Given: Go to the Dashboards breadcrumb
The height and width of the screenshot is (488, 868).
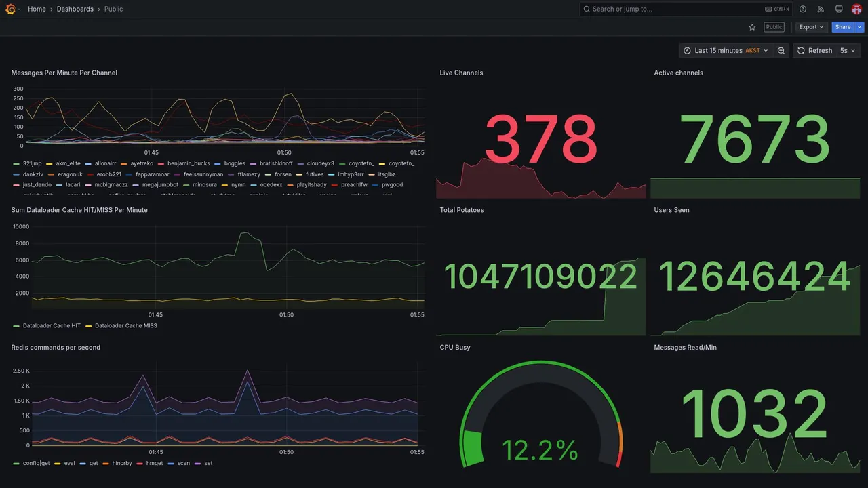Looking at the screenshot, I should (75, 9).
